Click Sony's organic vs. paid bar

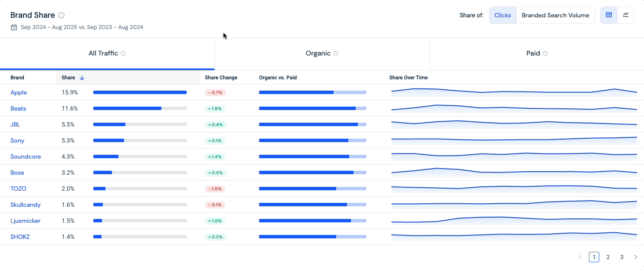(x=312, y=140)
